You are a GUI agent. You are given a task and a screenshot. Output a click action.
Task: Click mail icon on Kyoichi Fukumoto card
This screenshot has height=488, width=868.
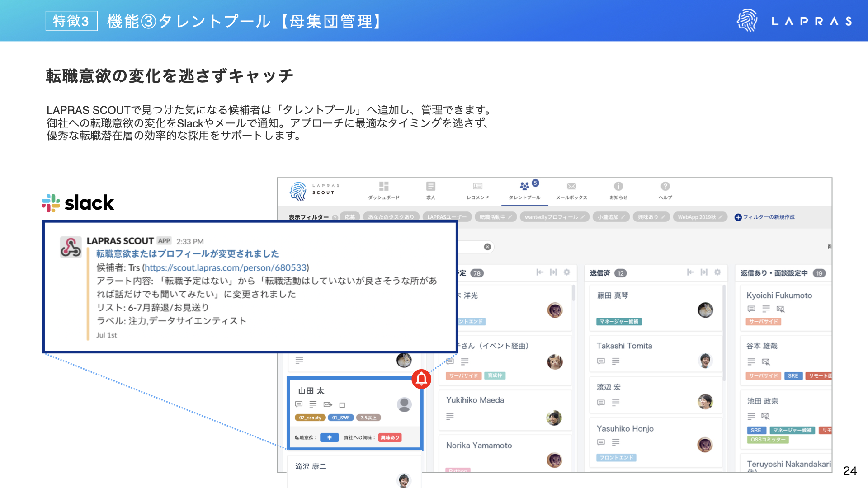click(780, 309)
